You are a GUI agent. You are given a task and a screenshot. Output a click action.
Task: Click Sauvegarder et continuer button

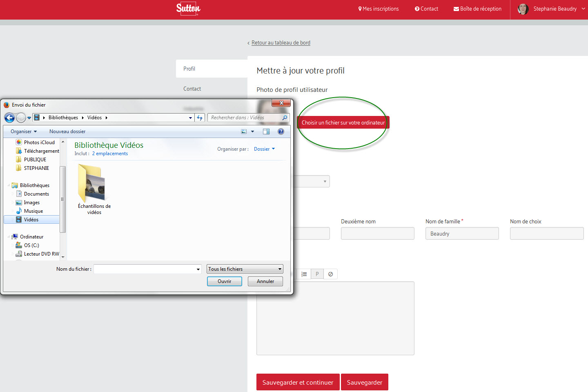(298, 382)
